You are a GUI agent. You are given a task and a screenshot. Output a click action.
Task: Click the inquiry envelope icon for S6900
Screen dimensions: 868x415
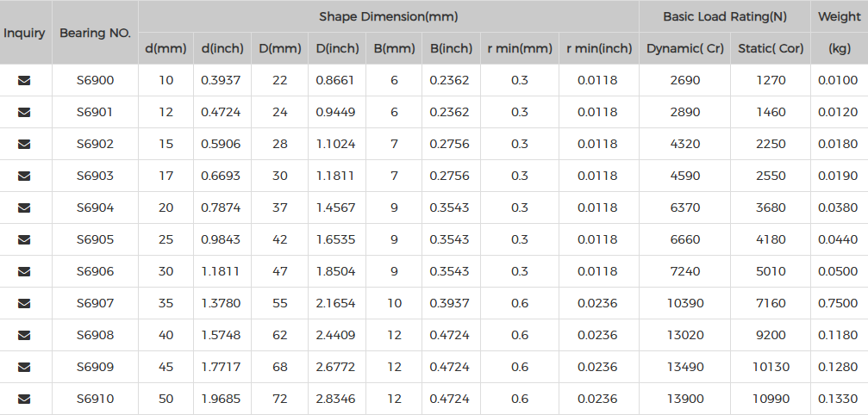(x=24, y=80)
